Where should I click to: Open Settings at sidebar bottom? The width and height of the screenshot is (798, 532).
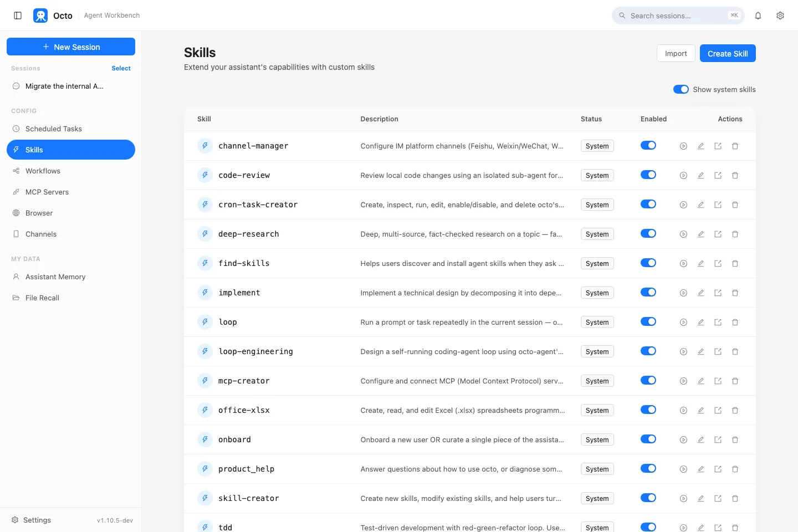31,520
